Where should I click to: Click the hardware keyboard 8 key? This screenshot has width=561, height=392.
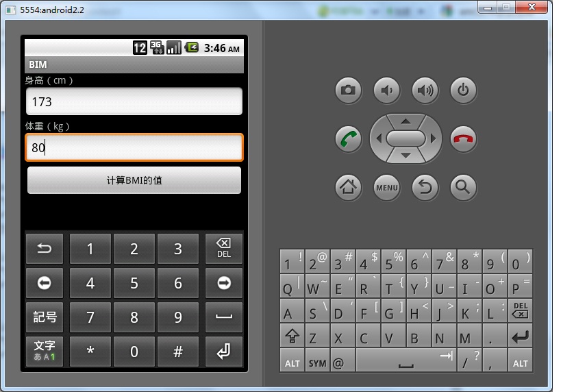469,261
